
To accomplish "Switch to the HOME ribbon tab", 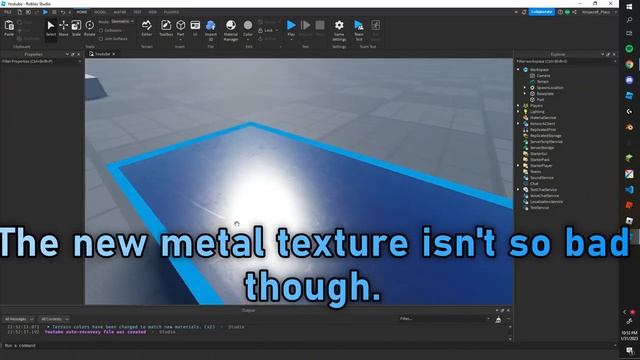I will pos(82,12).
